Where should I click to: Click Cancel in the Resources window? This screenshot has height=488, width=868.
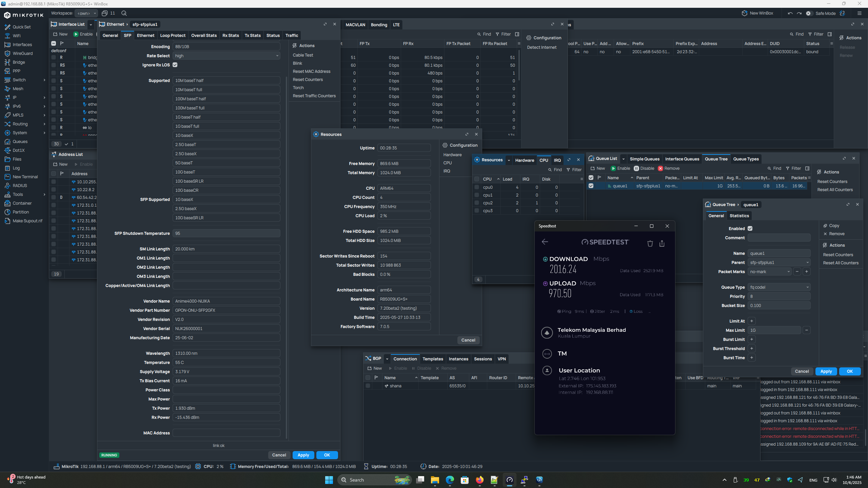click(468, 340)
